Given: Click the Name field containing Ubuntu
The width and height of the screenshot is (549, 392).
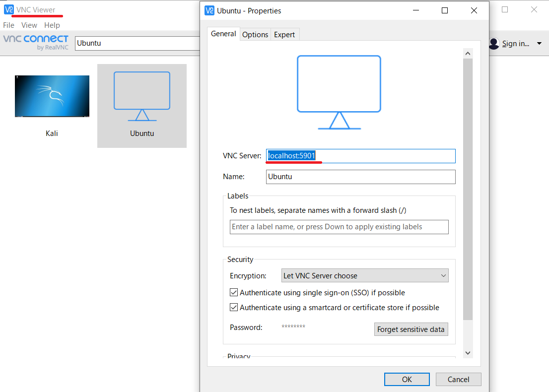Looking at the screenshot, I should pos(361,177).
